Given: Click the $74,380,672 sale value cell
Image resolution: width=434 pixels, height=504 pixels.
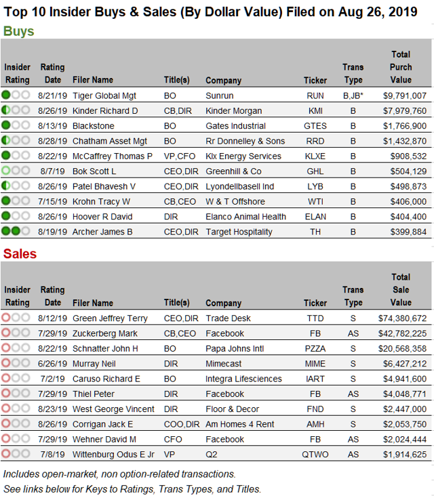Looking at the screenshot, I should pos(402,318).
